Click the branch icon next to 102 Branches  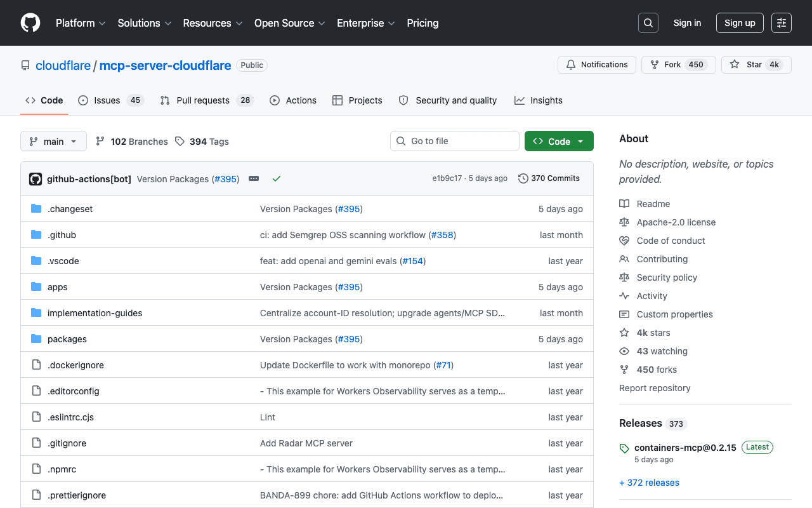(x=100, y=142)
